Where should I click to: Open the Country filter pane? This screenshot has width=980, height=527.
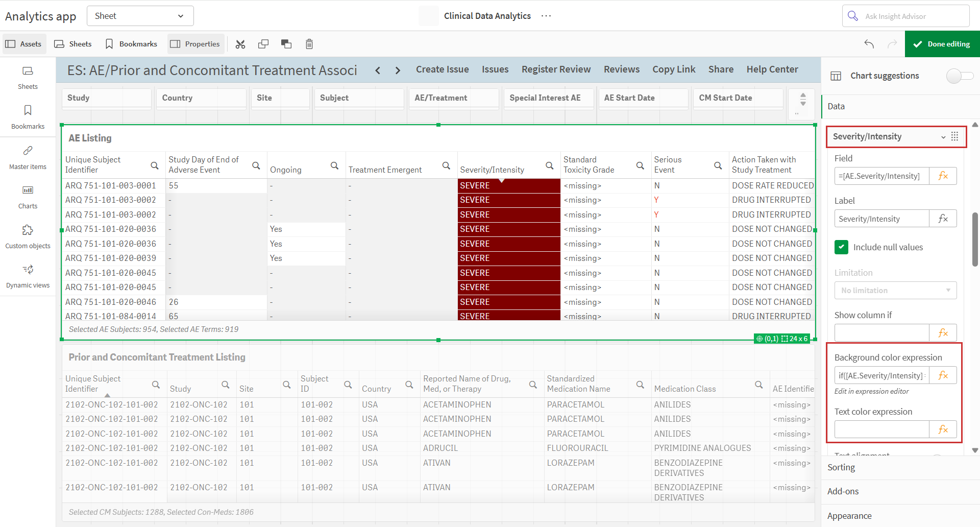[202, 98]
